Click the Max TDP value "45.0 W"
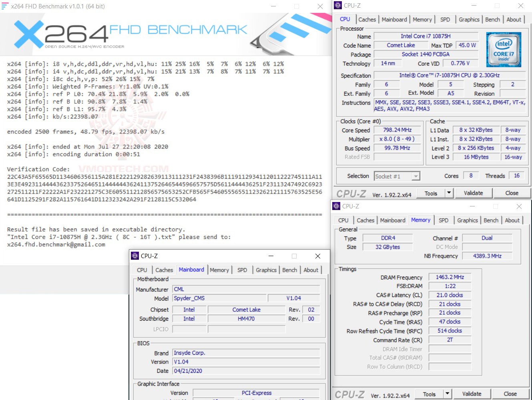This screenshot has height=400, width=532. [x=467, y=45]
